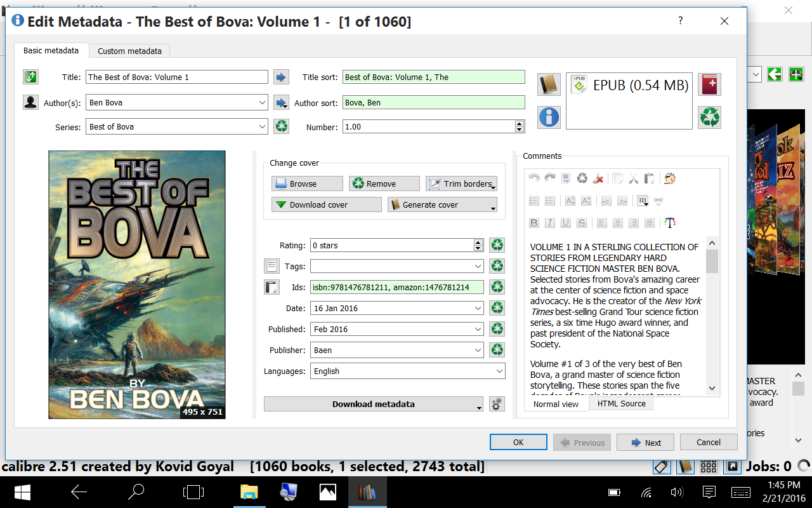Cancel the Edit Metadata dialog
Viewport: 812px width, 508px height.
[709, 442]
